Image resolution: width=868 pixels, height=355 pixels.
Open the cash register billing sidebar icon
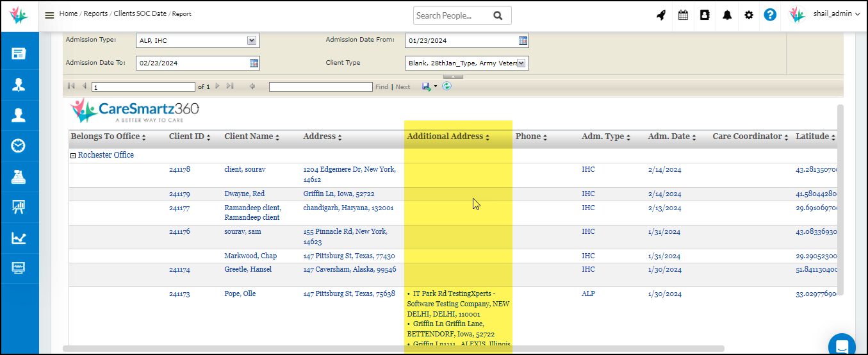[x=19, y=177]
